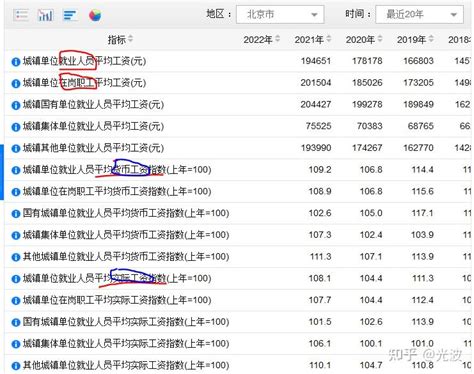Viewport: 474px width, 374px height.
Task: Switch to the table list view icon
Action: click(21, 15)
